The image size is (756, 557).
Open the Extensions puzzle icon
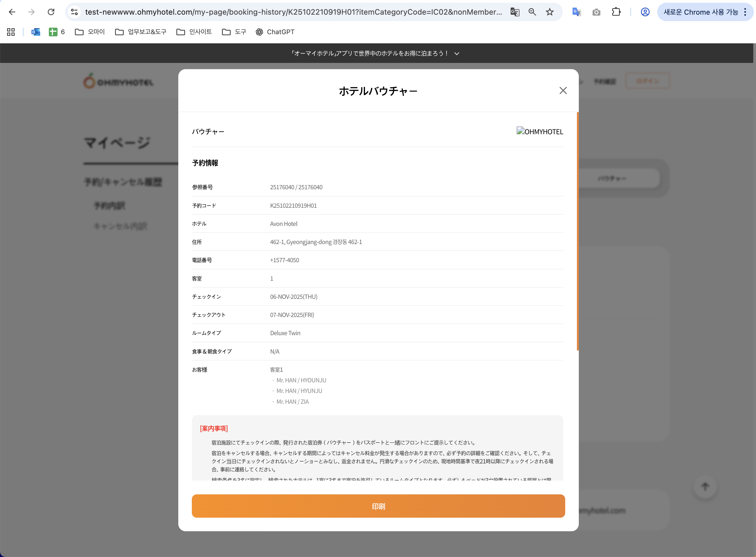pyautogui.click(x=616, y=12)
